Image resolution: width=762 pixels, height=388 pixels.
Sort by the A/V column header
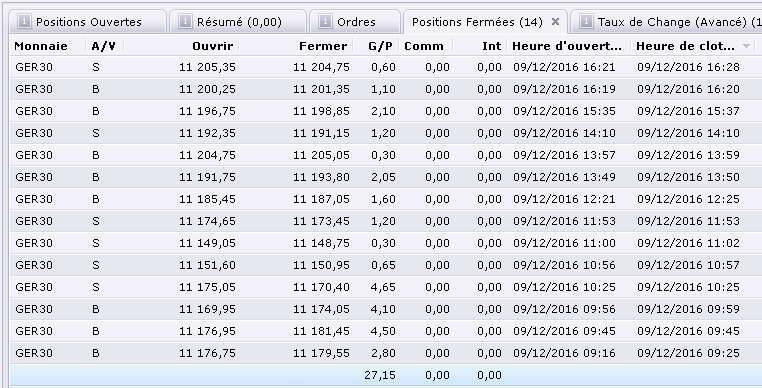104,46
